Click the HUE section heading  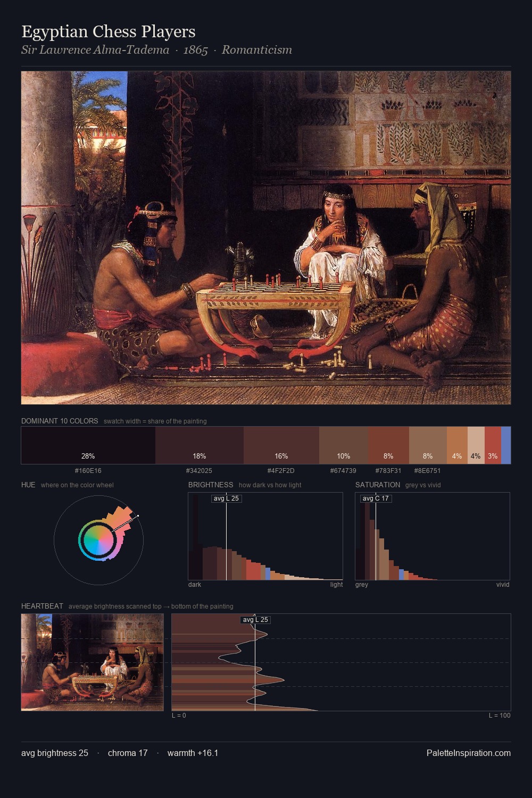tap(28, 485)
